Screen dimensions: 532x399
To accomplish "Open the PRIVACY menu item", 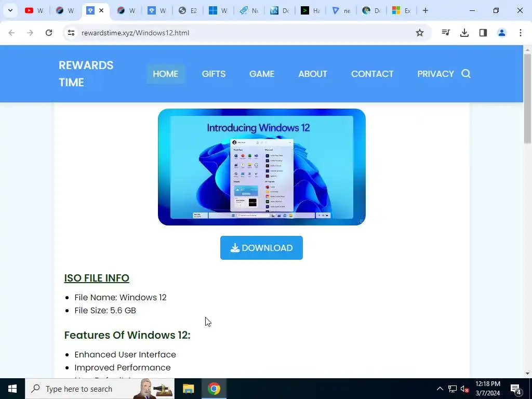I will coord(436,74).
